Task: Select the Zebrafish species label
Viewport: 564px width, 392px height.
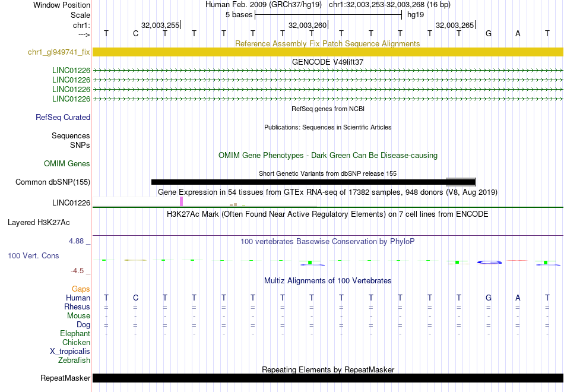Action: pyautogui.click(x=74, y=361)
